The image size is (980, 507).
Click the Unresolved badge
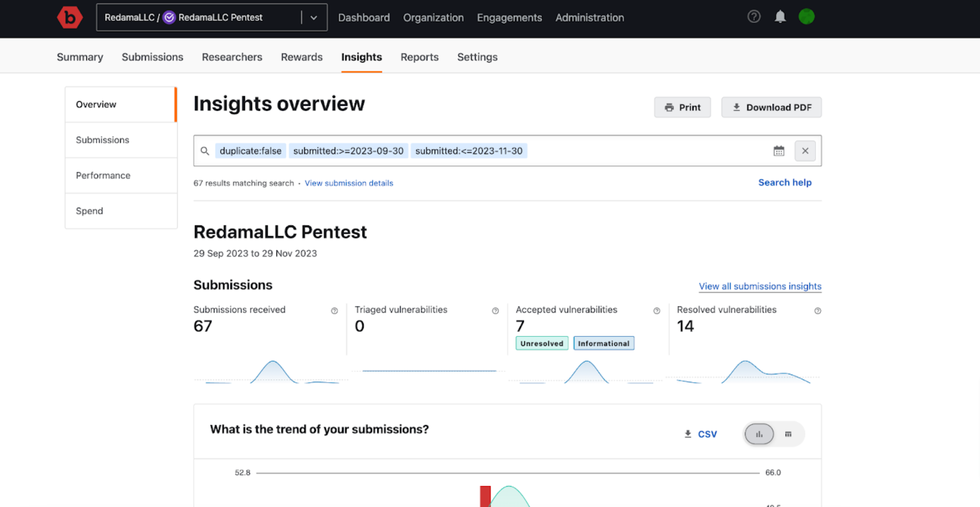point(542,344)
